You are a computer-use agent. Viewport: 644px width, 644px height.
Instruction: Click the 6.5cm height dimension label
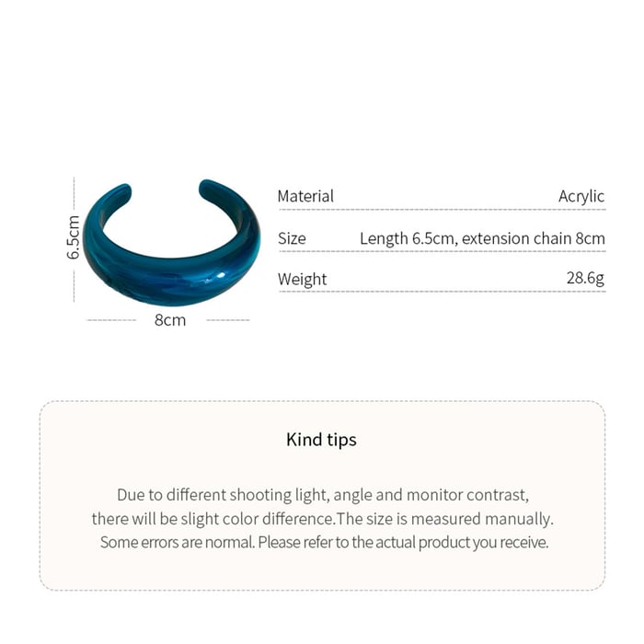point(75,237)
